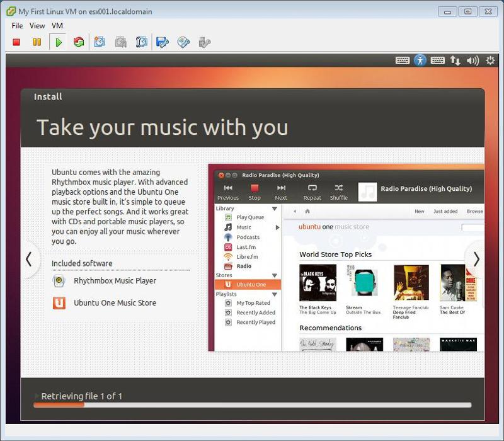Expand the Retrieving file details triangle
Screen dimensions: 504x441
(x=37, y=396)
